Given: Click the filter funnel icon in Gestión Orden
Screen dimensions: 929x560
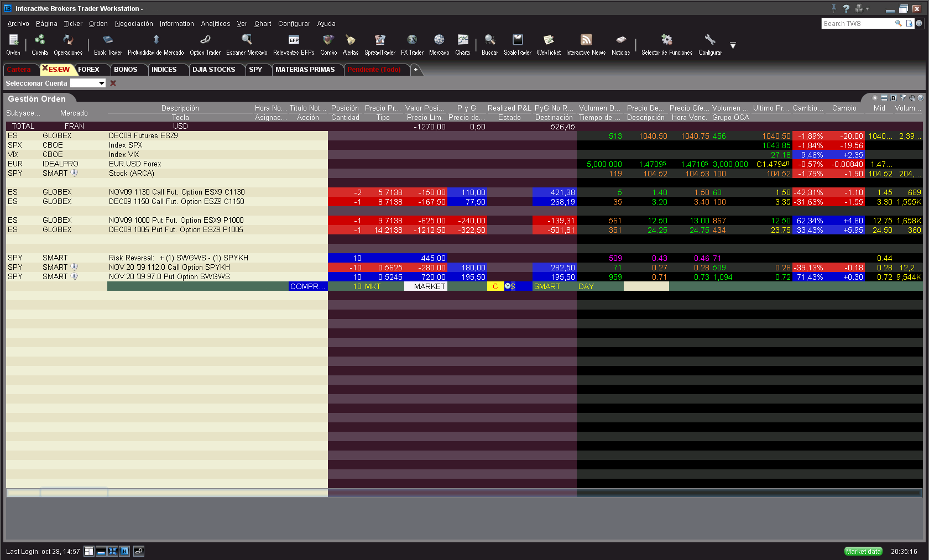Looking at the screenshot, I should pos(903,98).
